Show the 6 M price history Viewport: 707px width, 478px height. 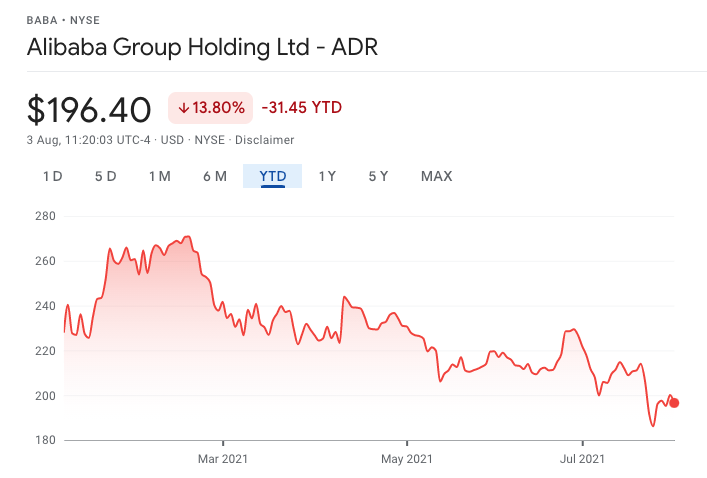(x=215, y=177)
